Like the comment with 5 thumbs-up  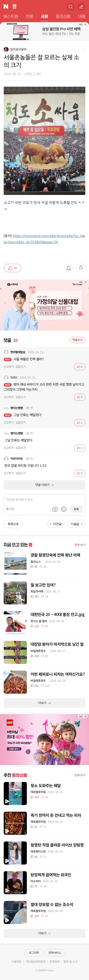[80, 397]
